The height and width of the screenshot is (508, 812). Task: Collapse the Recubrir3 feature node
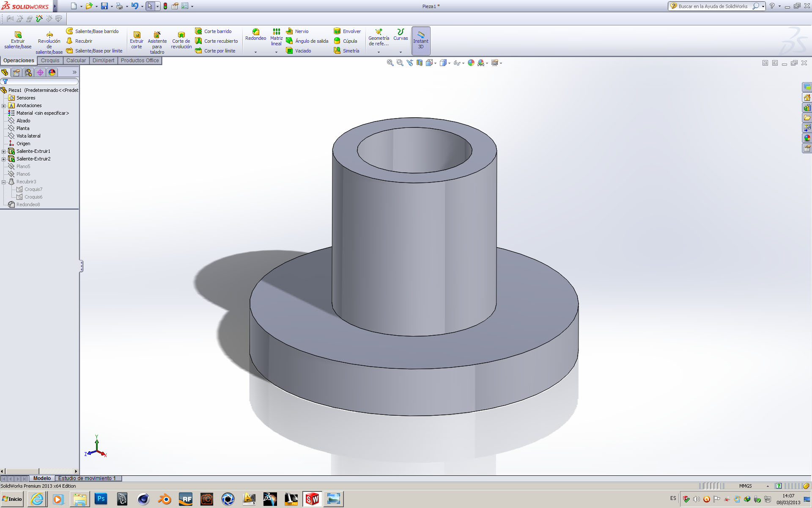pyautogui.click(x=4, y=182)
